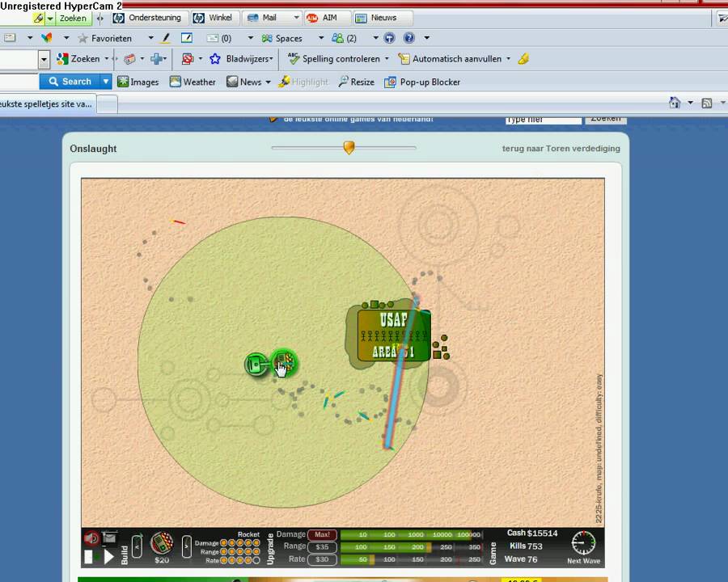Select the $20 Rocket turret to build
The image size is (728, 582).
tap(162, 543)
